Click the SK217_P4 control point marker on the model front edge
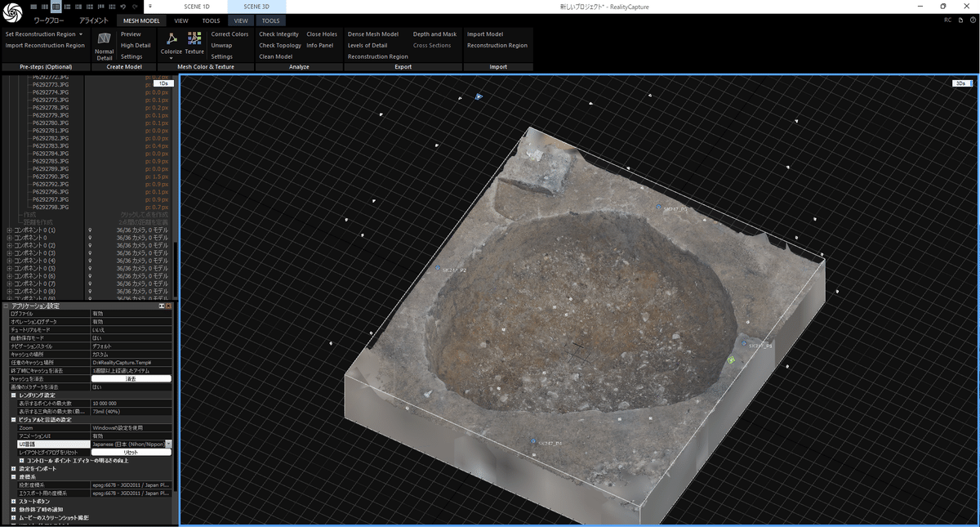The height and width of the screenshot is (527, 980). 533,441
